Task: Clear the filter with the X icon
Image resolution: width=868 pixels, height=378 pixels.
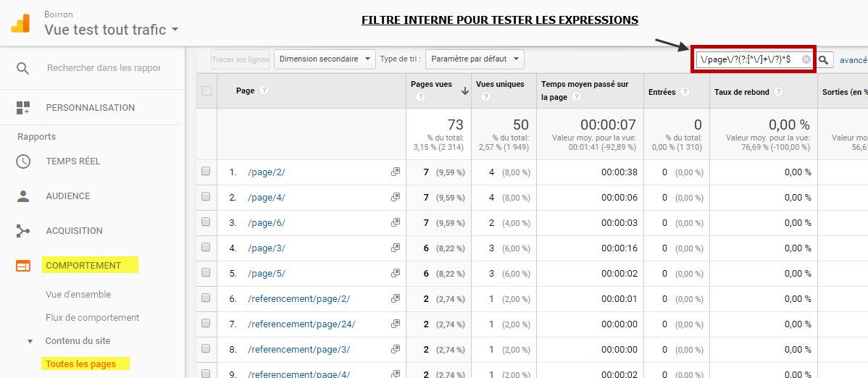Action: 806,60
